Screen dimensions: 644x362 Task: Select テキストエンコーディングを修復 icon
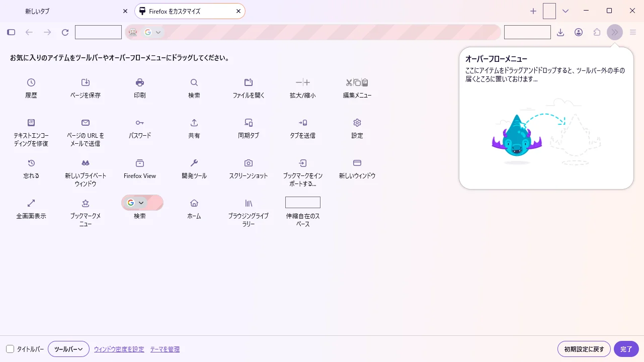(x=31, y=123)
